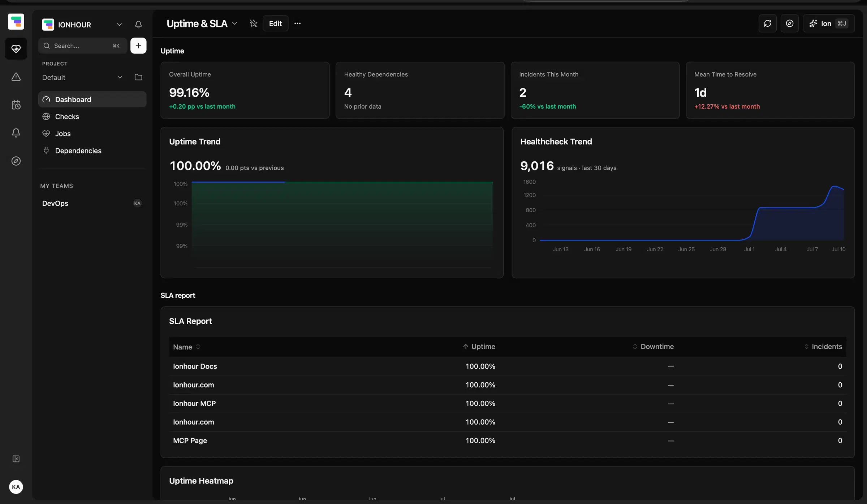This screenshot has width=867, height=504.
Task: Click the Mean Time to Resolve card
Action: (770, 90)
